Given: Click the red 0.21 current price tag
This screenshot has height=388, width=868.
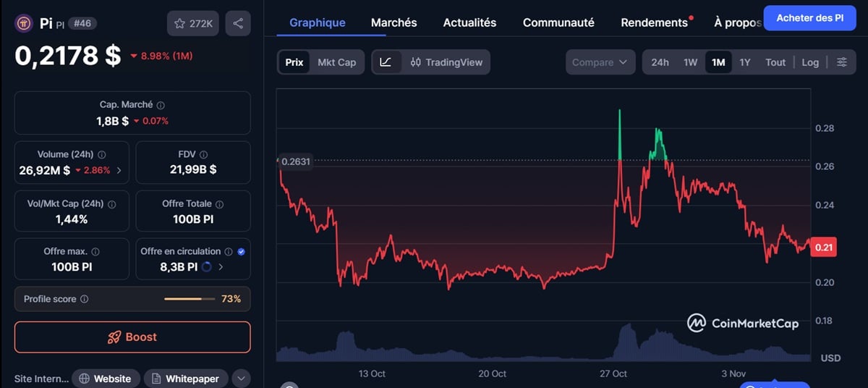Looking at the screenshot, I should 824,248.
